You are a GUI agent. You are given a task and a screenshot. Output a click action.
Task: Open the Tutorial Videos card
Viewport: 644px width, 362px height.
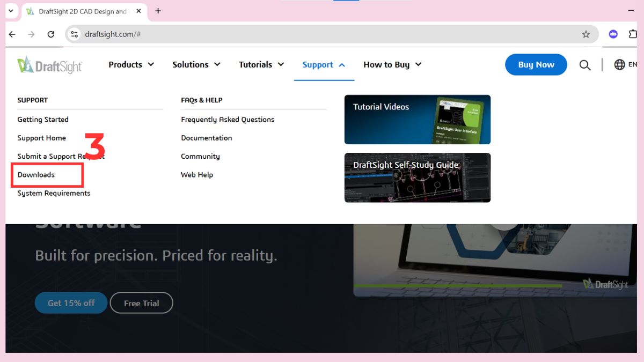point(418,120)
